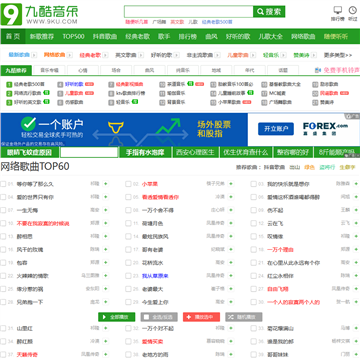360x360 pixels.
Task: Click the 开立账户 button in Forex ad
Action: (276, 129)
